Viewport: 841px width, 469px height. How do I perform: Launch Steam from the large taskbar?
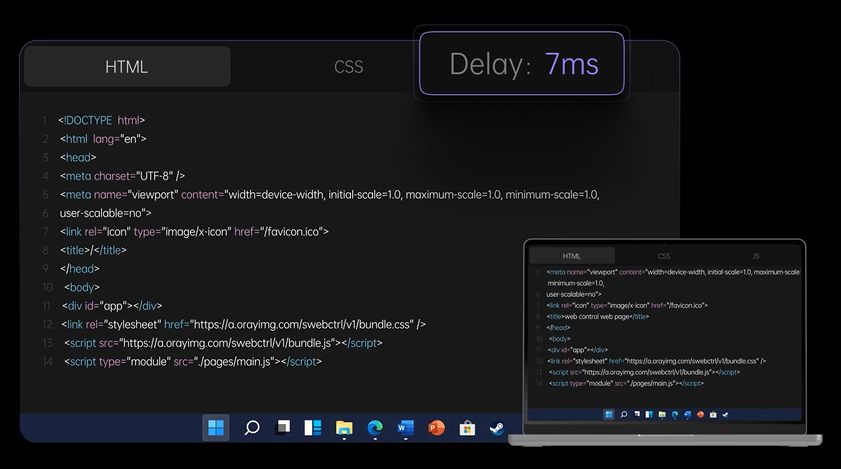[496, 428]
